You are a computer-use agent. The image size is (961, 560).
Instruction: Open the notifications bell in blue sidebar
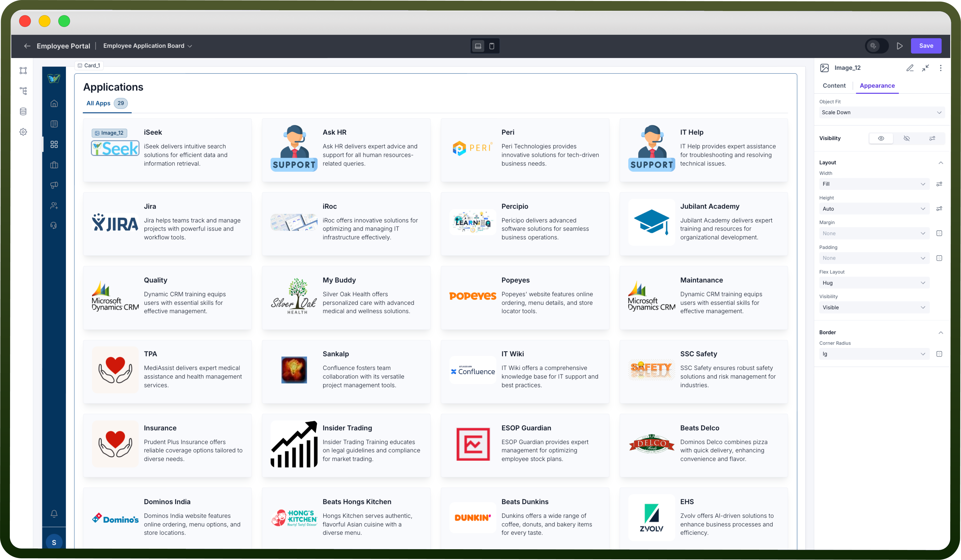pos(54,514)
